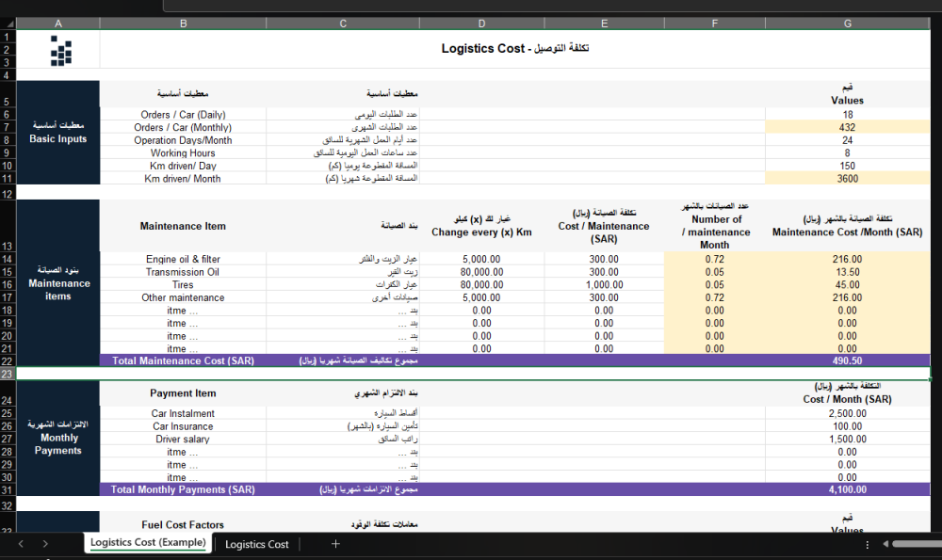Switch to the Logistics Cost sheet tab
The height and width of the screenshot is (560, 942).
256,544
